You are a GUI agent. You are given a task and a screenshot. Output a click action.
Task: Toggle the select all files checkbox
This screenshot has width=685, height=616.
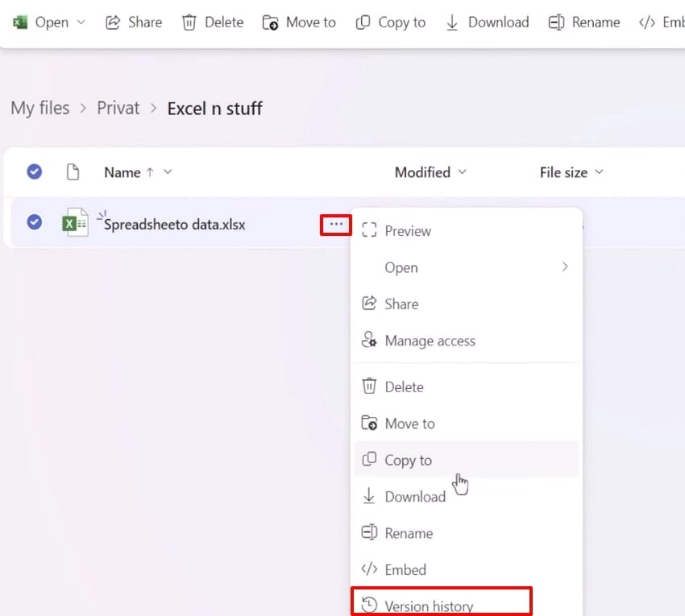tap(34, 172)
